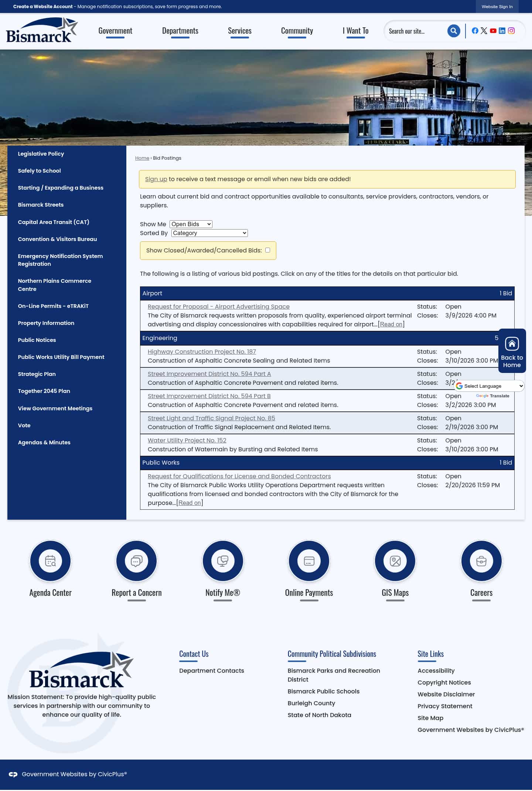The height and width of the screenshot is (791, 532).
Task: Open Highway Construction Project No. 187
Action: coord(202,352)
